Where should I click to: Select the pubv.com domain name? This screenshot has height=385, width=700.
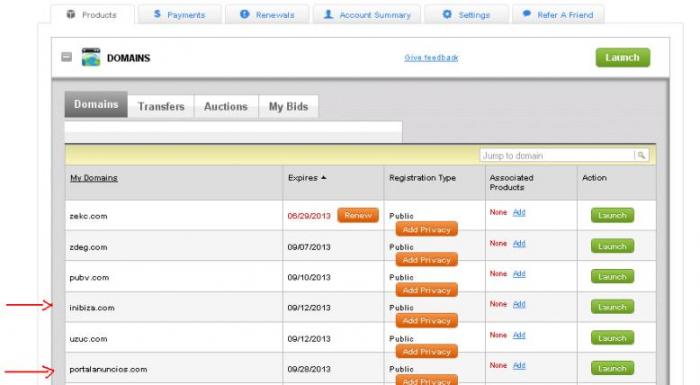coord(89,277)
